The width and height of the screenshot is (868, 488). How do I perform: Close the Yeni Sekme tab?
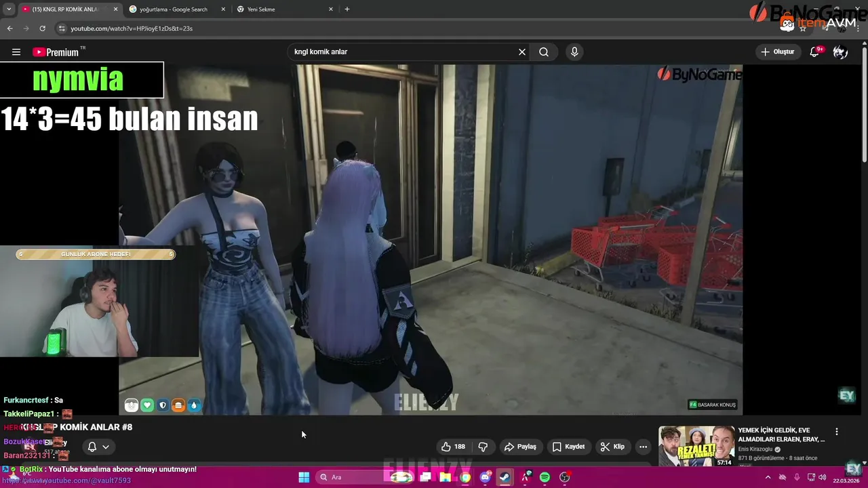click(x=331, y=9)
